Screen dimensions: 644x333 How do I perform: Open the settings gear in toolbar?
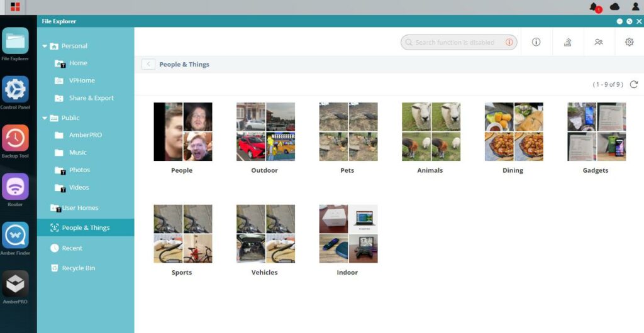pyautogui.click(x=629, y=42)
